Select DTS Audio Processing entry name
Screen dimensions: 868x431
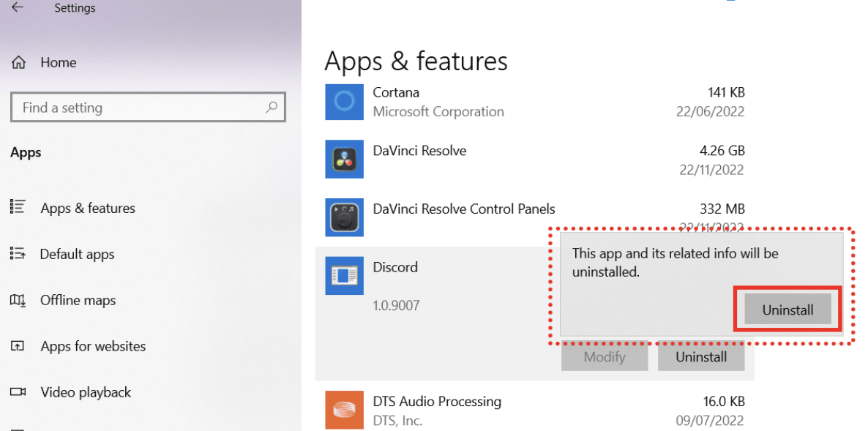[x=438, y=401]
